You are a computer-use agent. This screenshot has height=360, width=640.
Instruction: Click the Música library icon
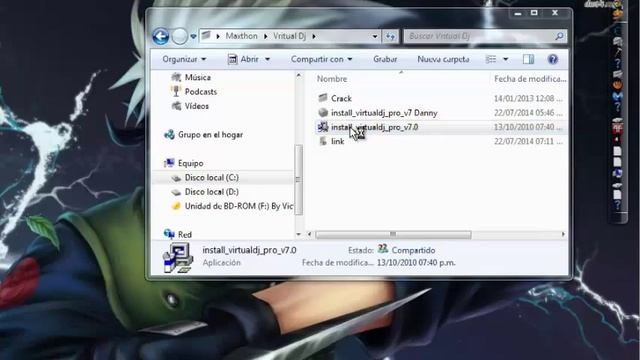click(176, 77)
